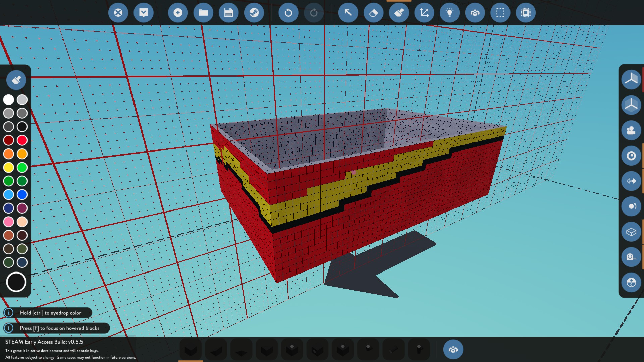Open the block library button at the bottom
The width and height of the screenshot is (644, 362).
tap(453, 350)
